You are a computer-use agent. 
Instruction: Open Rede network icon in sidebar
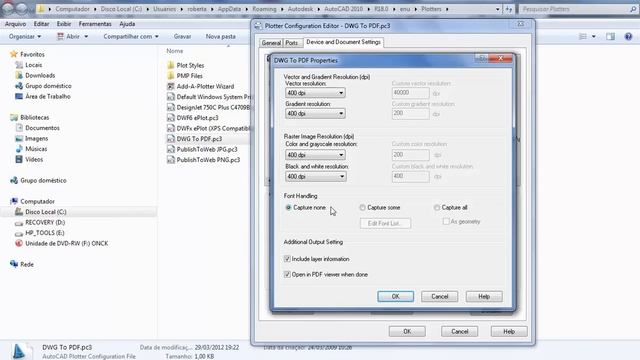[x=14, y=264]
